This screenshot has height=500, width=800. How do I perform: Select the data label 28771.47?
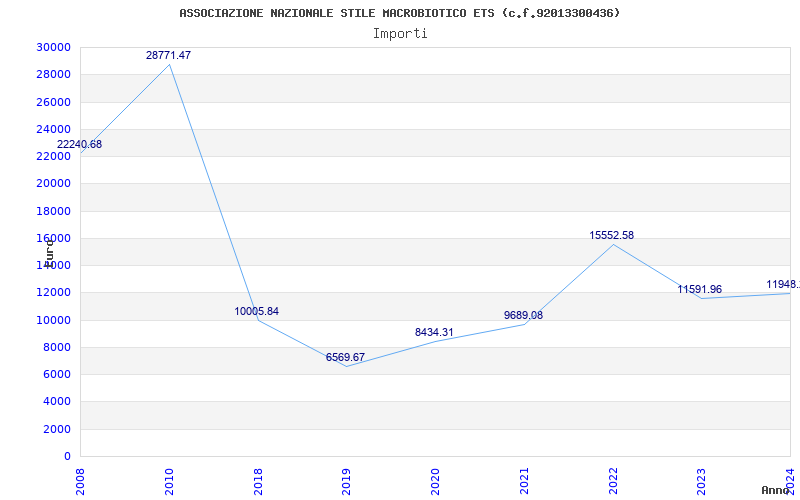168,56
